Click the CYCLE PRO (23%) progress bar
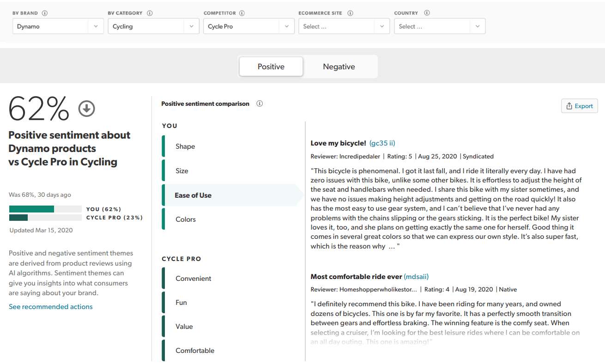The width and height of the screenshot is (605, 364). 45,218
